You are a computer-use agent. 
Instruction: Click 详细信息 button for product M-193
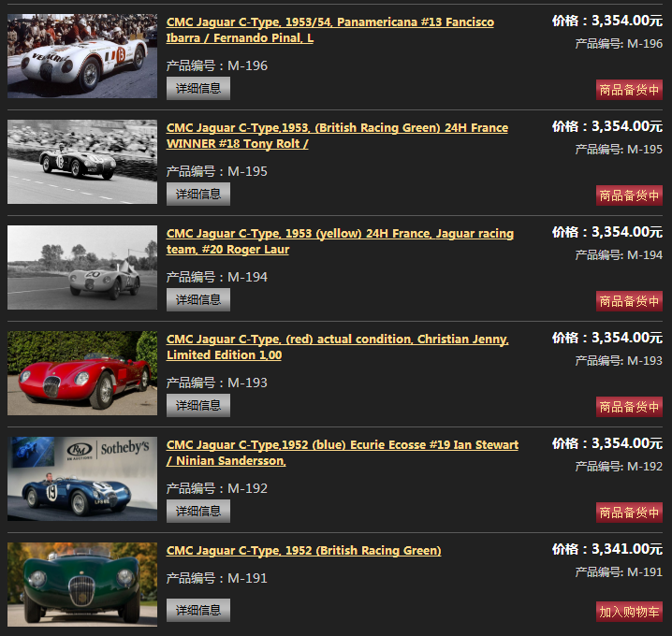[x=198, y=405]
